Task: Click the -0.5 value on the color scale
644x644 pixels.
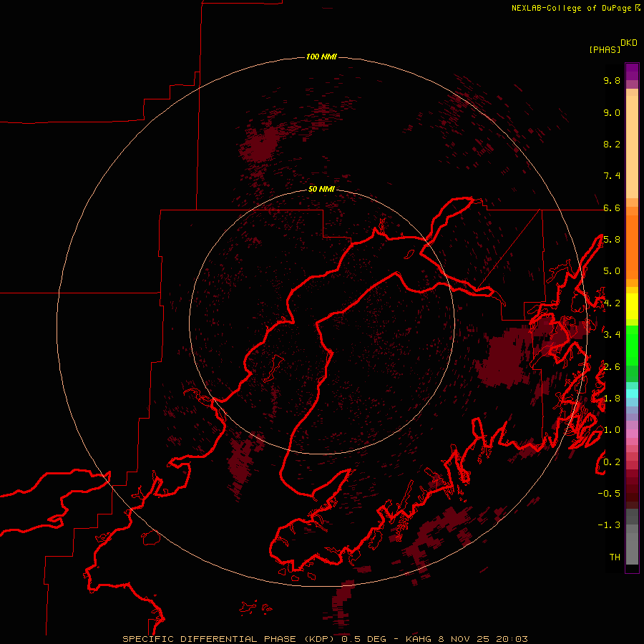Action: pos(609,494)
